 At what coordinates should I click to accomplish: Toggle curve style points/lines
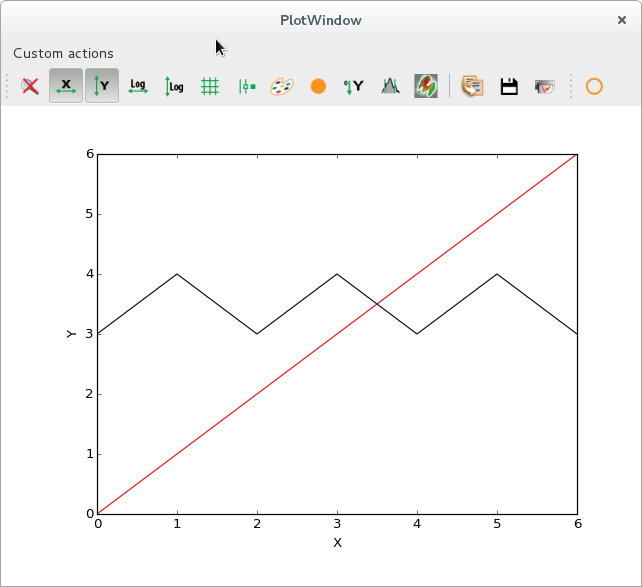[x=246, y=86]
